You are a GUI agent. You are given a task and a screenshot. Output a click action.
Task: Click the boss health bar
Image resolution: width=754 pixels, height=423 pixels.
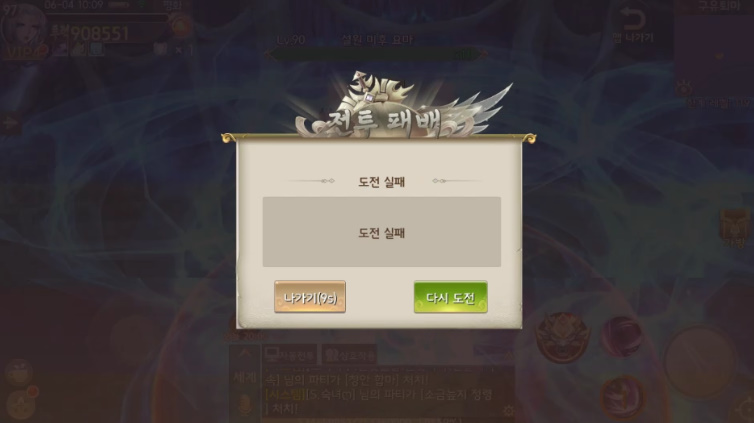[376, 54]
